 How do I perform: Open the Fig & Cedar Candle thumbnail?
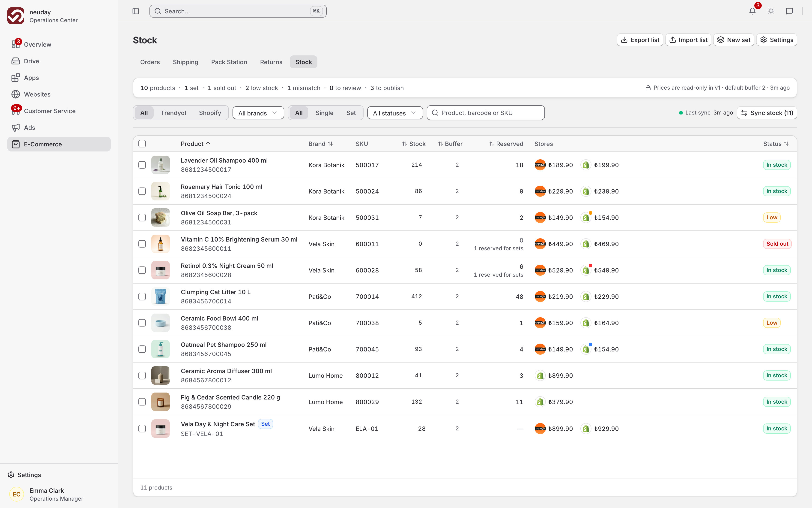click(x=160, y=402)
